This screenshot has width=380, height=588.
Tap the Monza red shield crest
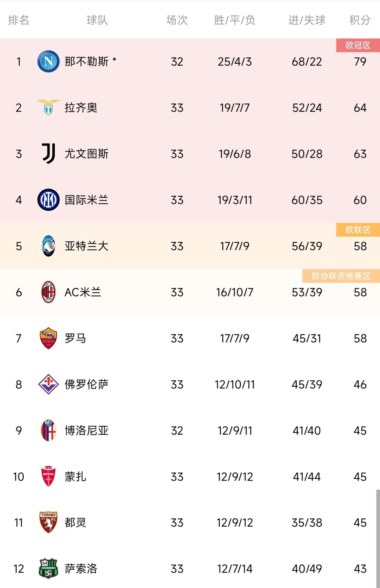[x=48, y=477]
